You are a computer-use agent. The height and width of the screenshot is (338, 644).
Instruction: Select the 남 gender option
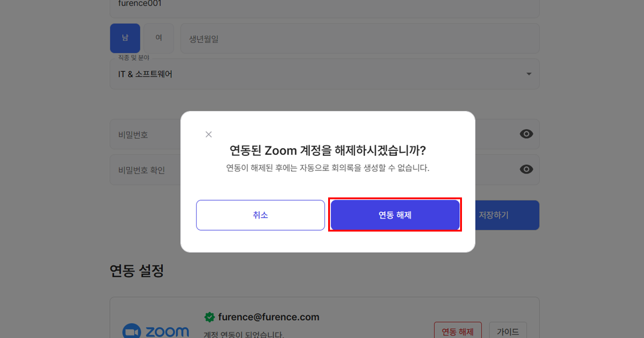coord(125,38)
